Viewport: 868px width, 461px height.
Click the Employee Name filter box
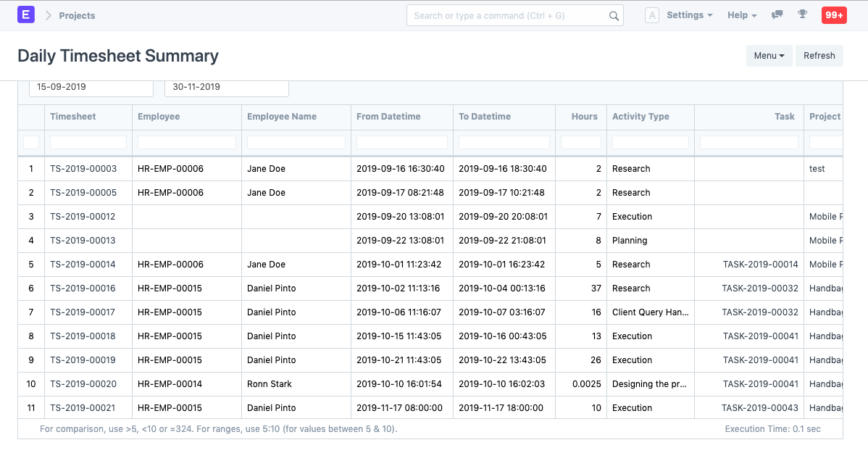296,142
